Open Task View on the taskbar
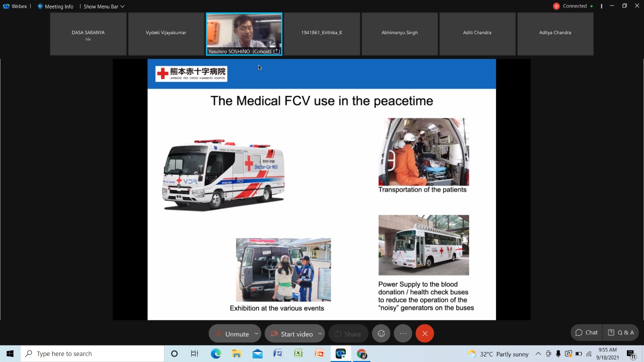 point(195,354)
